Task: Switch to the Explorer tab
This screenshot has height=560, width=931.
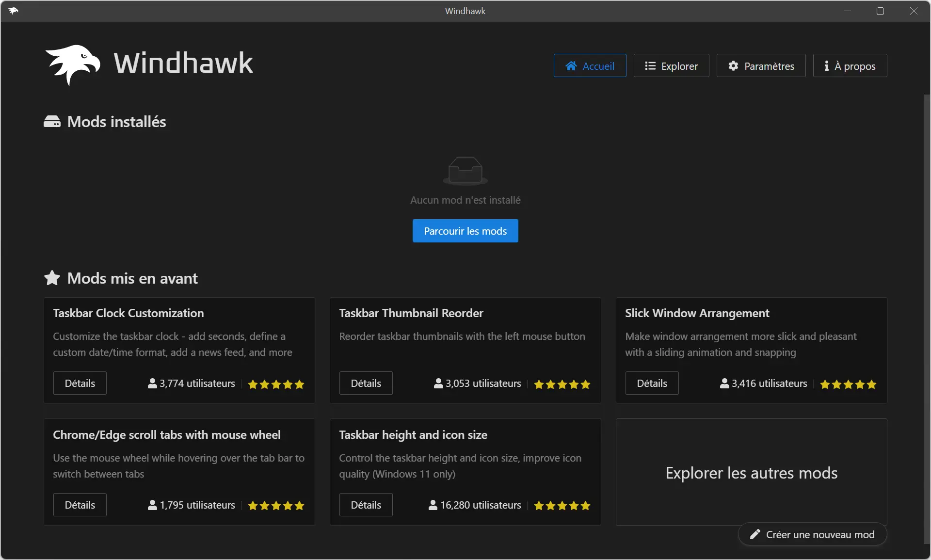Action: coord(671,65)
